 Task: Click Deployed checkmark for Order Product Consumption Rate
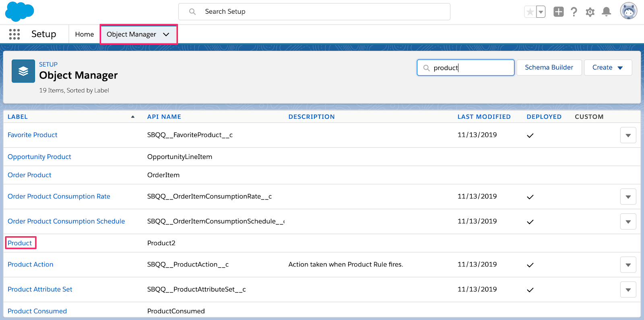point(530,197)
